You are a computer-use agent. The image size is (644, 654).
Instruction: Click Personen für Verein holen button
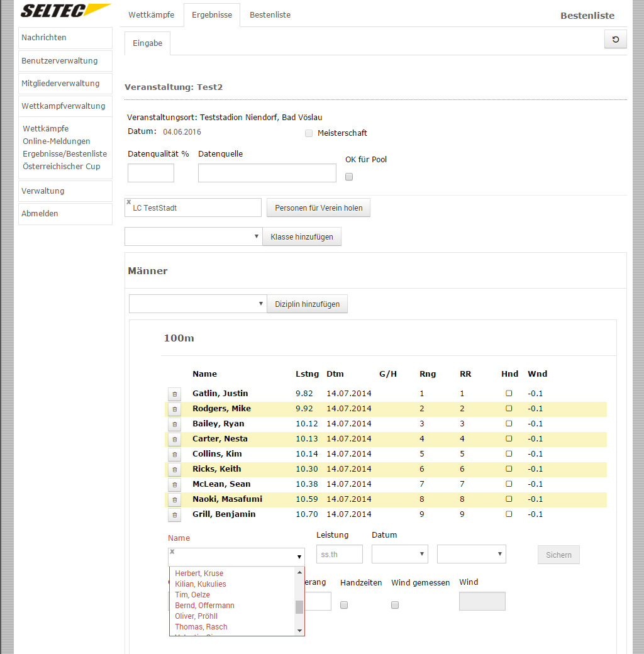(318, 208)
